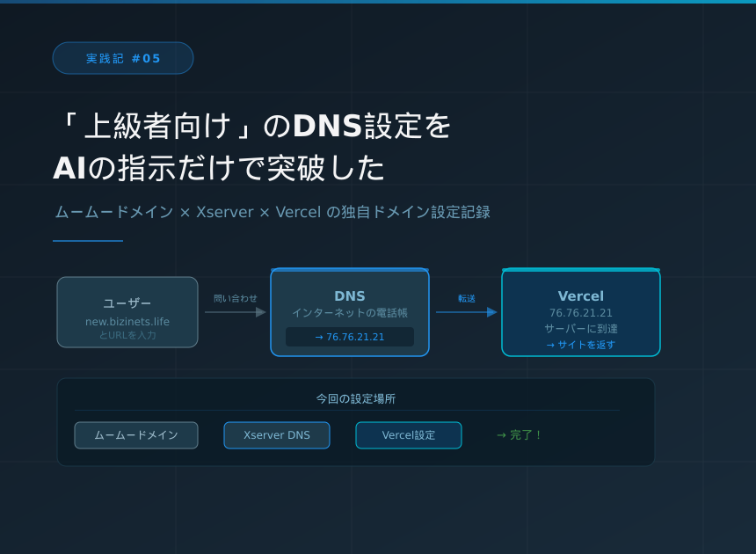Click the headline 「上級者向け」のDNS設定を

tap(252, 126)
